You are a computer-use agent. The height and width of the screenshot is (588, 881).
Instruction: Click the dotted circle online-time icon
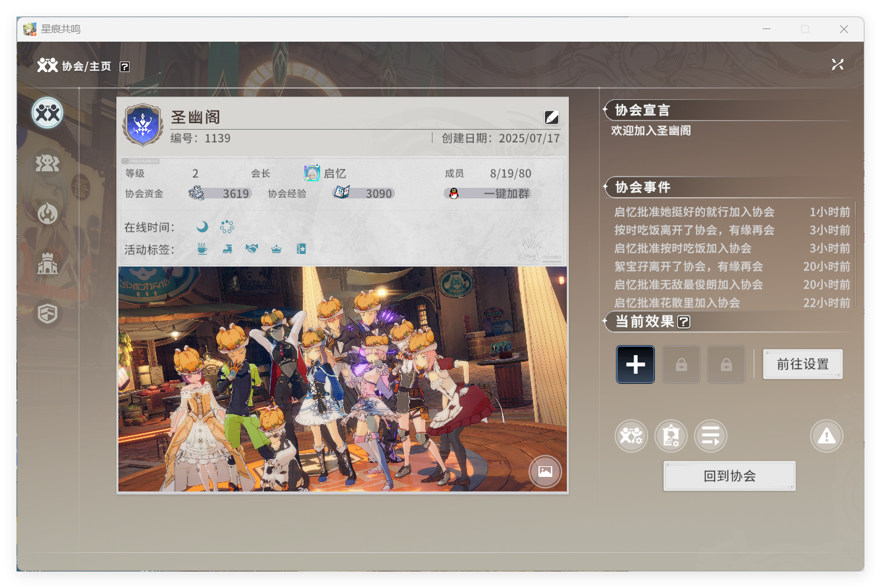point(227,227)
